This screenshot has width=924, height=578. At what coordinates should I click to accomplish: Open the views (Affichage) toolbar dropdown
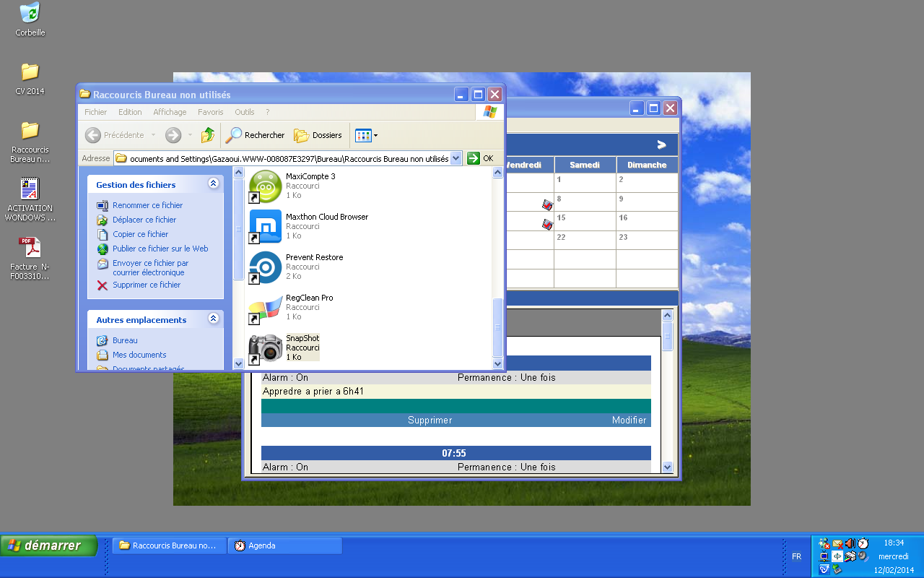[367, 135]
